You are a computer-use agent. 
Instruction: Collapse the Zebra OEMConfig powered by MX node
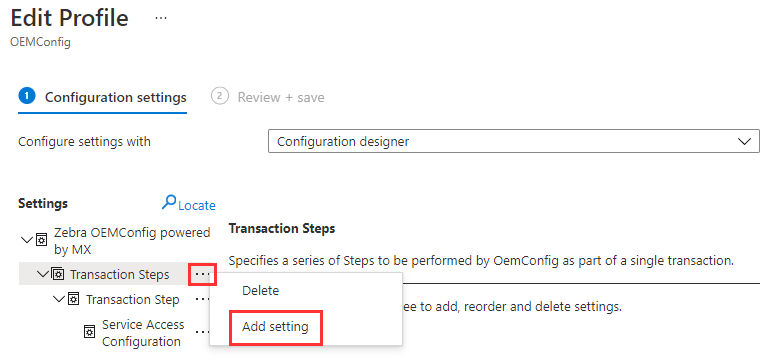pyautogui.click(x=27, y=241)
